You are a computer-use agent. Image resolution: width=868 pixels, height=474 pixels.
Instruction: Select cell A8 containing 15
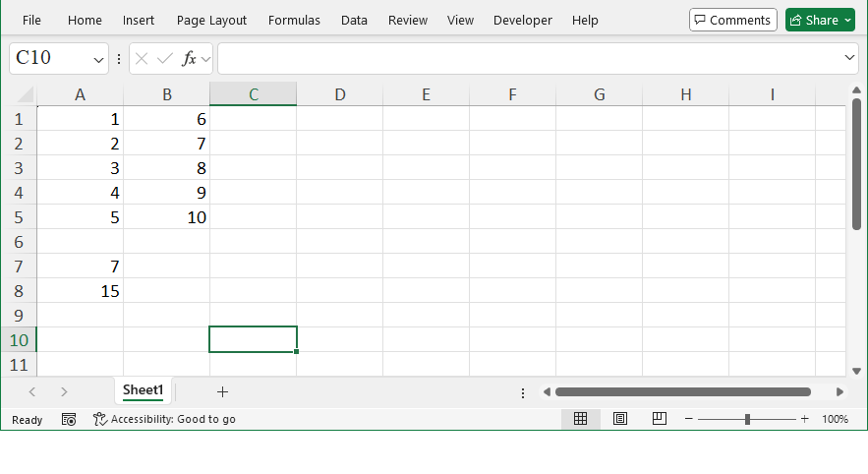tap(81, 291)
